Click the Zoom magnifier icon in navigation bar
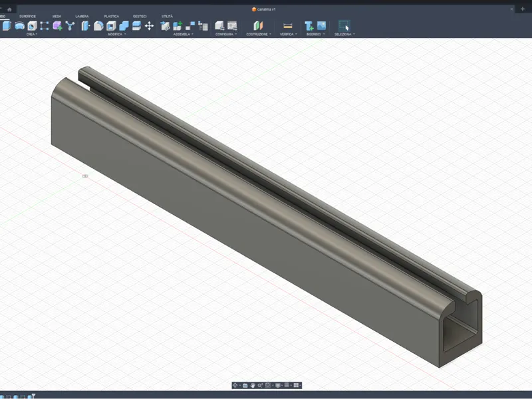The image size is (532, 399). click(260, 386)
